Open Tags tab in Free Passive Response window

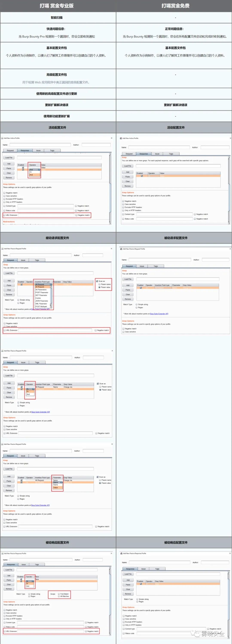157,569
